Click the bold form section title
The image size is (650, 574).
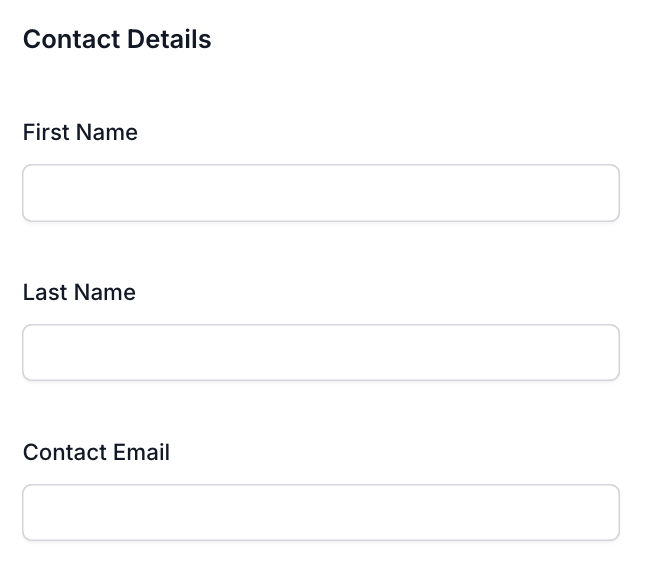coord(117,39)
